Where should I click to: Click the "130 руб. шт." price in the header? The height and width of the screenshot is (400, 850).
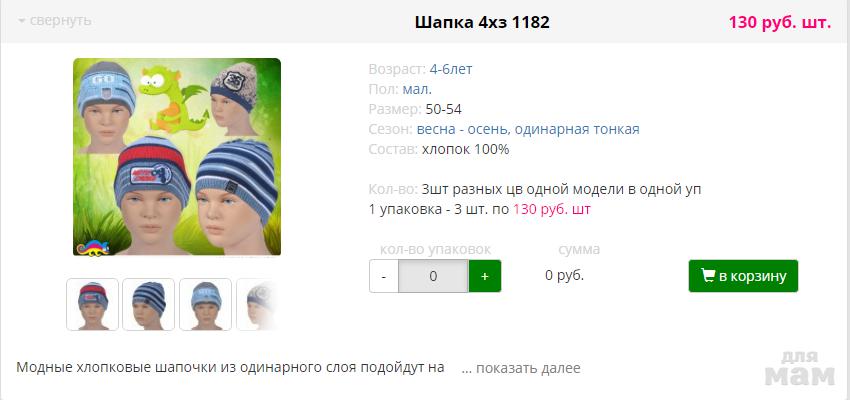pyautogui.click(x=780, y=23)
